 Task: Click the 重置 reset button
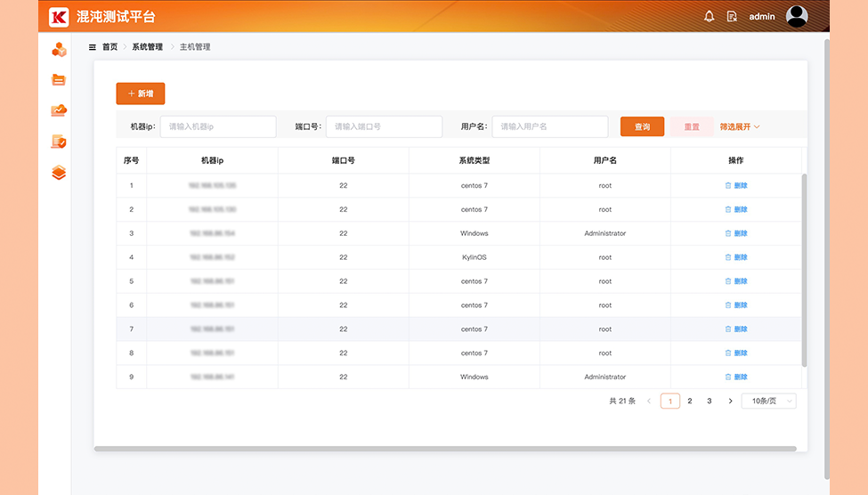(x=692, y=126)
